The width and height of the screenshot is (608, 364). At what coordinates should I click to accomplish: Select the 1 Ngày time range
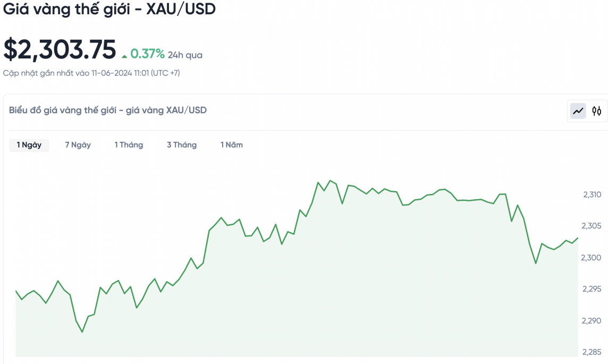[x=29, y=145]
